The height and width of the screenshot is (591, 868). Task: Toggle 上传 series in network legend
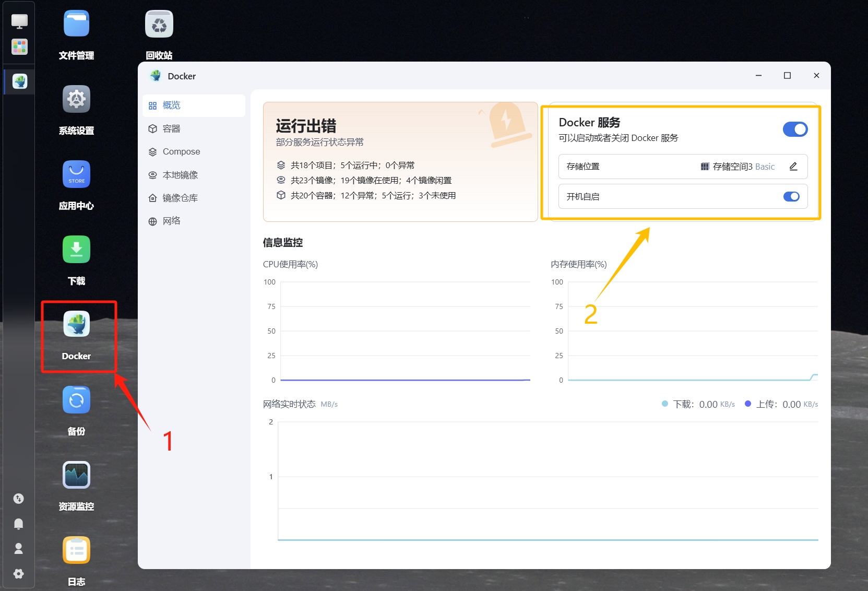(781, 404)
